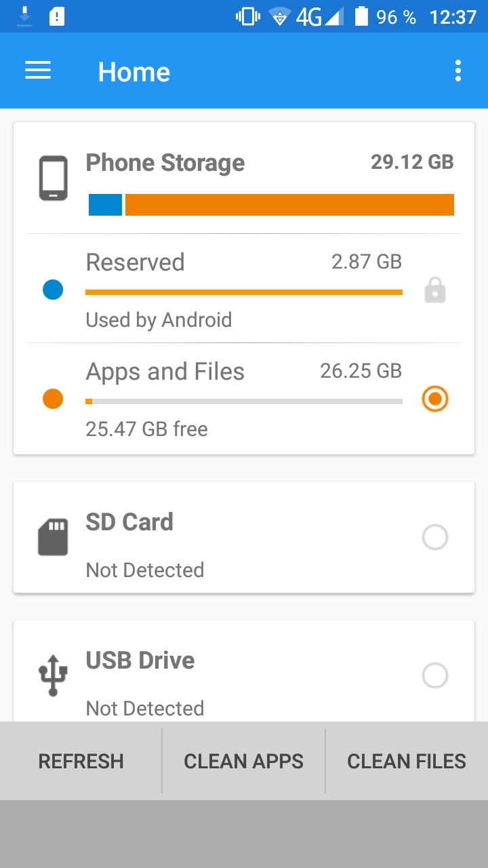The image size is (488, 868).
Task: Tap the lock icon beside Reserved
Action: tap(435, 291)
